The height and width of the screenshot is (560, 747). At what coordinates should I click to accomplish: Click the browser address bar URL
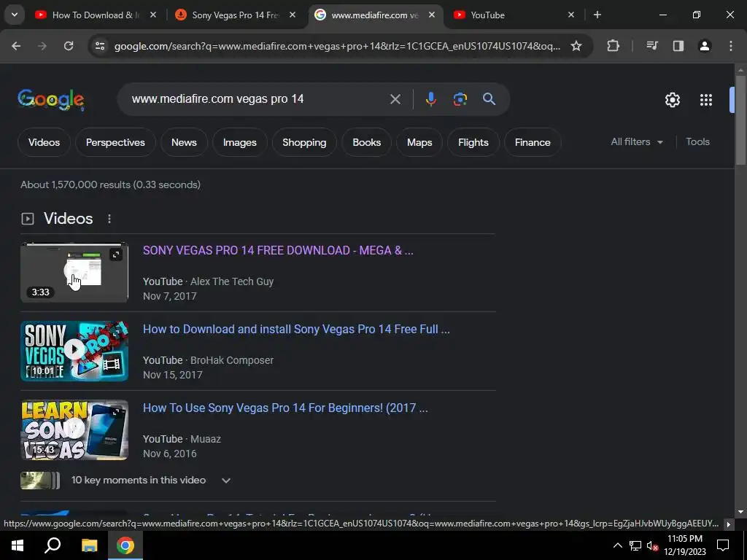337,46
